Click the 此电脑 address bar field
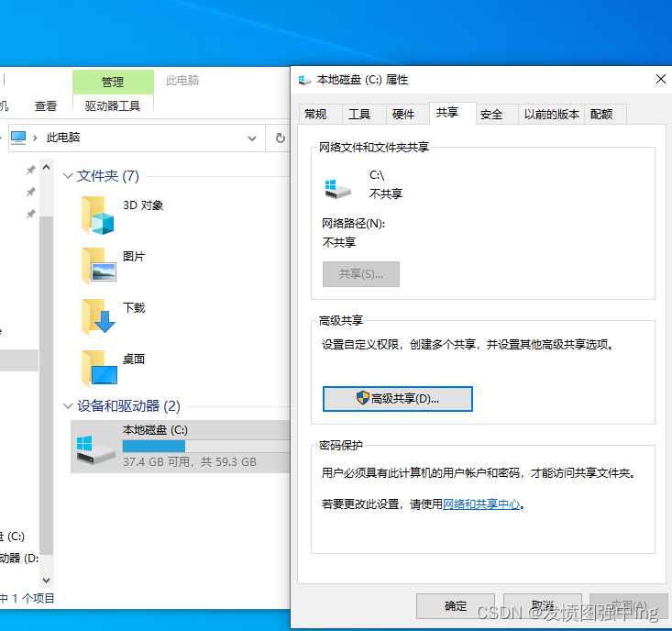The height and width of the screenshot is (631, 672). click(137, 138)
